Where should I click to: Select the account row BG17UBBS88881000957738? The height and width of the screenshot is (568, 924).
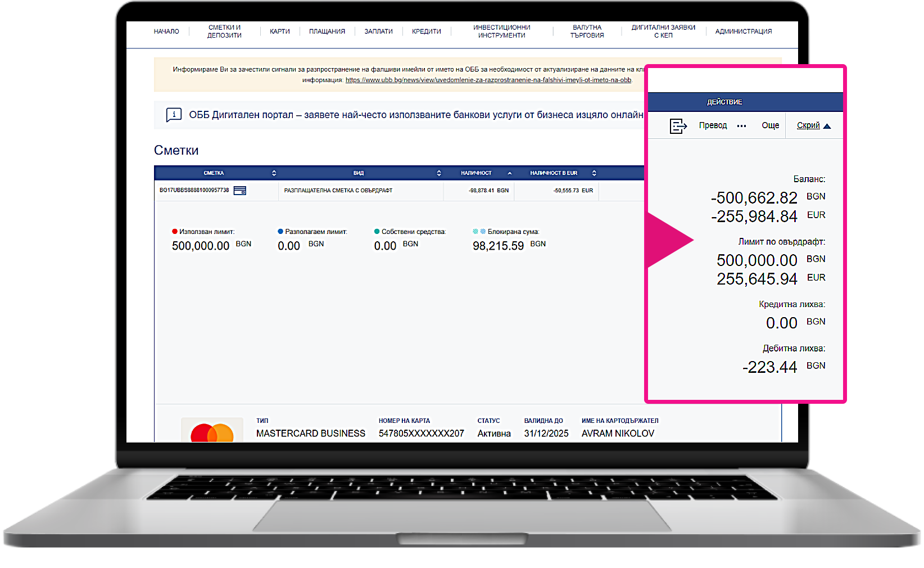click(x=399, y=191)
